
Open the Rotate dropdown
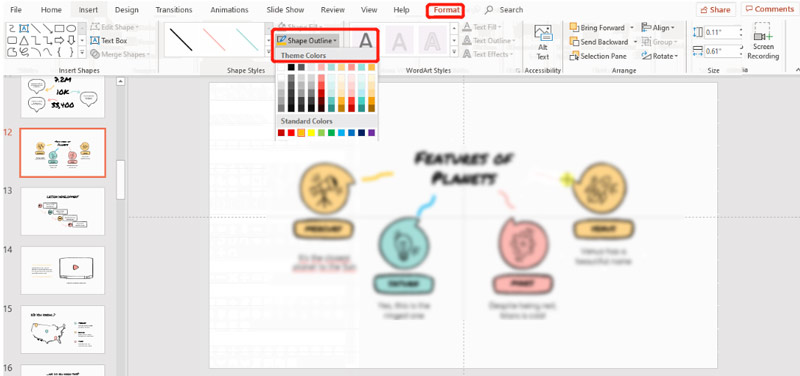pos(660,56)
